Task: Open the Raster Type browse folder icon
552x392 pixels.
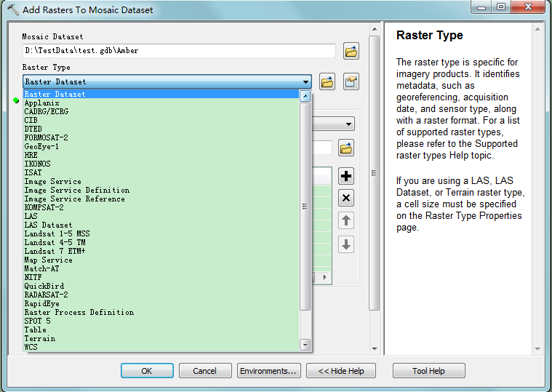Action: point(327,82)
